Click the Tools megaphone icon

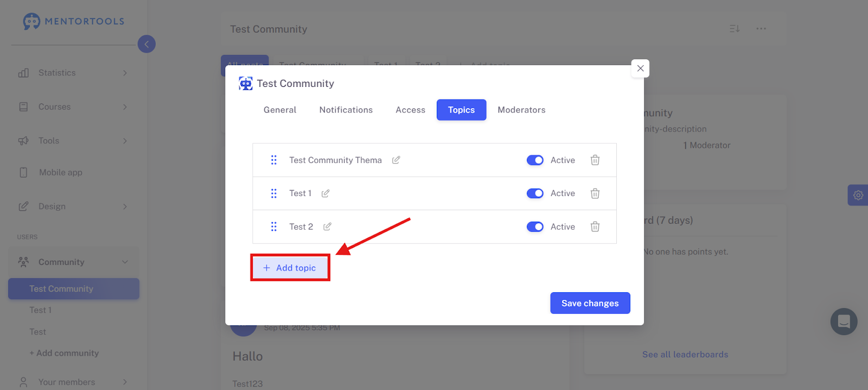coord(23,141)
